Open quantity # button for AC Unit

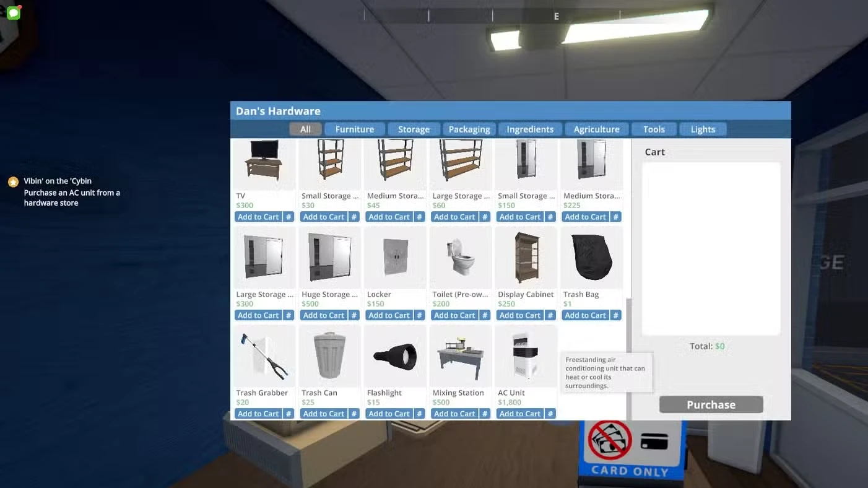(x=550, y=414)
